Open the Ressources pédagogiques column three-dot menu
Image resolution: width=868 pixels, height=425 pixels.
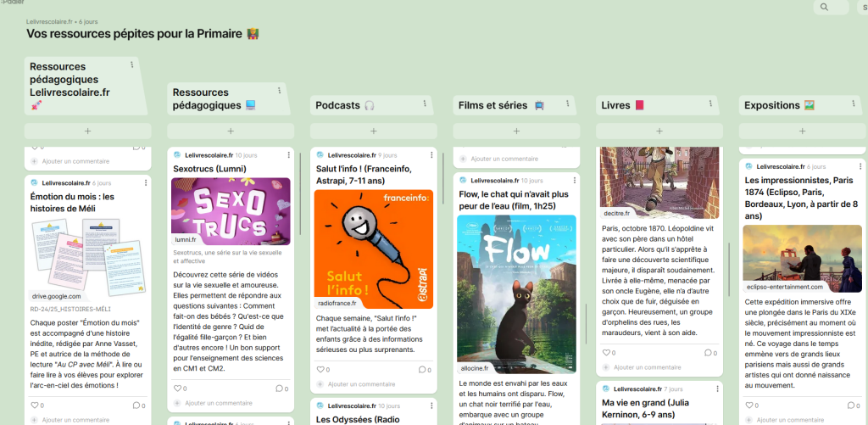pos(279,89)
